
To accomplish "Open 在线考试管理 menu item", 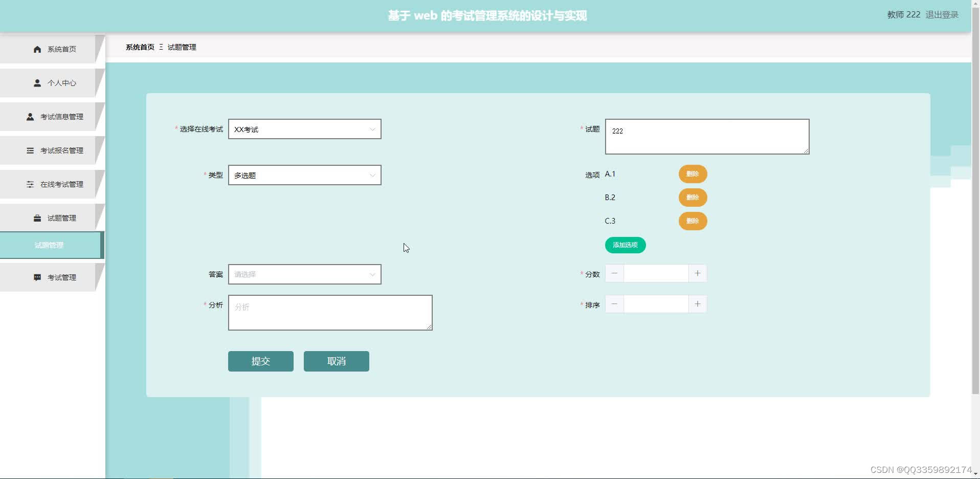I will [52, 184].
